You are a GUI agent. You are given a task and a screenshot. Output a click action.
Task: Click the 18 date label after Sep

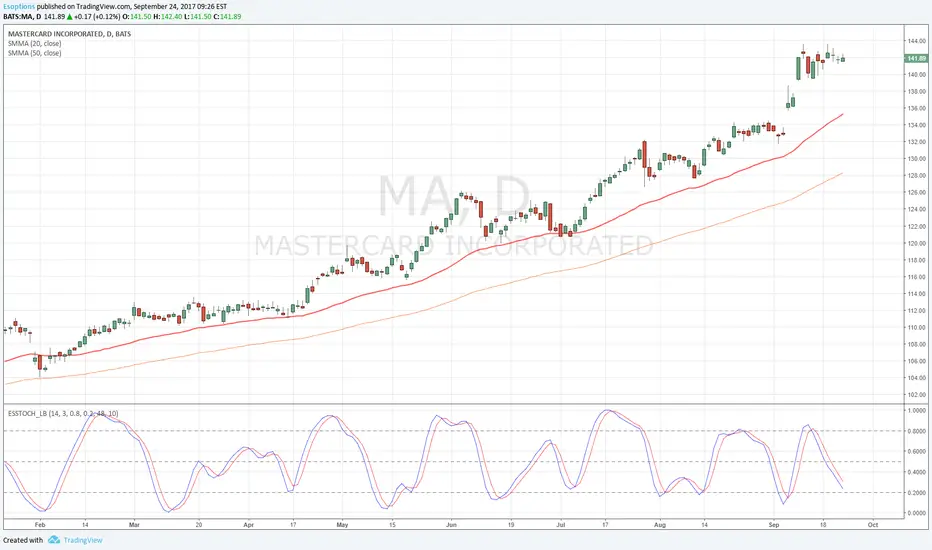tap(823, 524)
